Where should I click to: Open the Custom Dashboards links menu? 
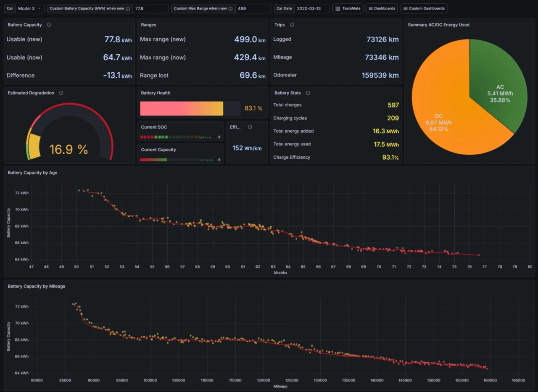coord(424,8)
